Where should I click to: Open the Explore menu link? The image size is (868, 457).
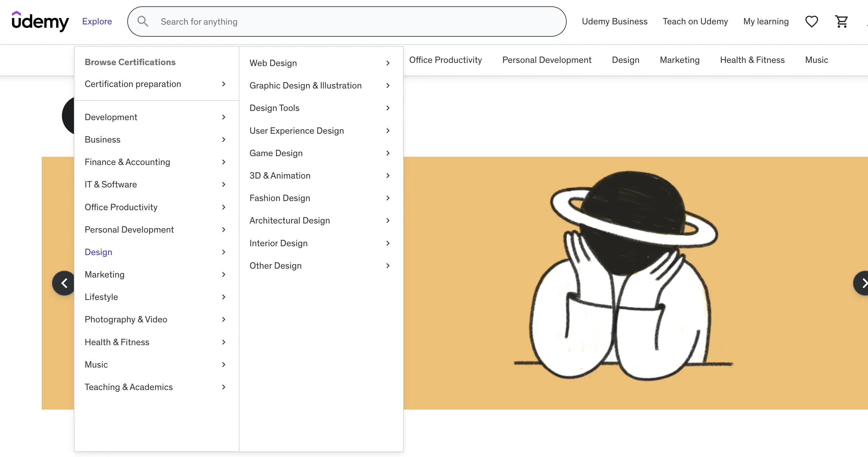(x=97, y=21)
